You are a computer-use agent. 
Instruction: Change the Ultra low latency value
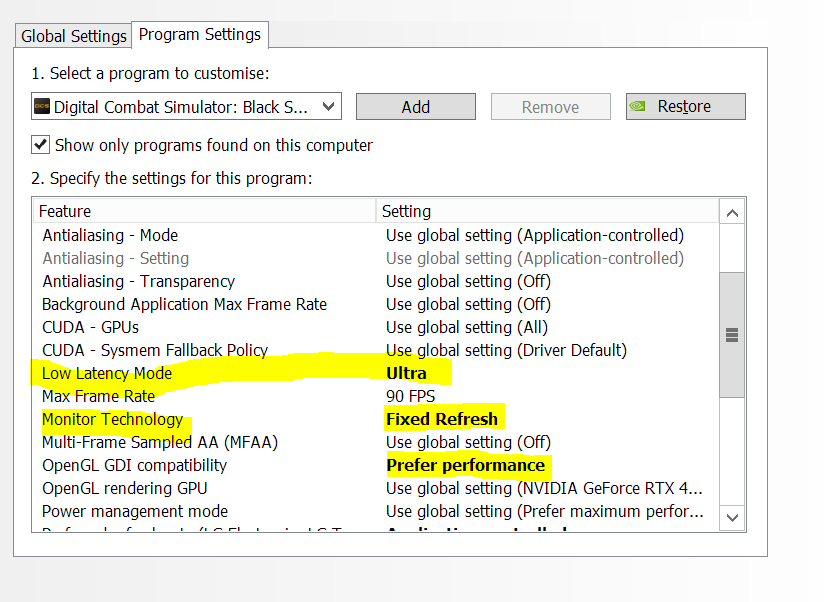pyautogui.click(x=406, y=373)
